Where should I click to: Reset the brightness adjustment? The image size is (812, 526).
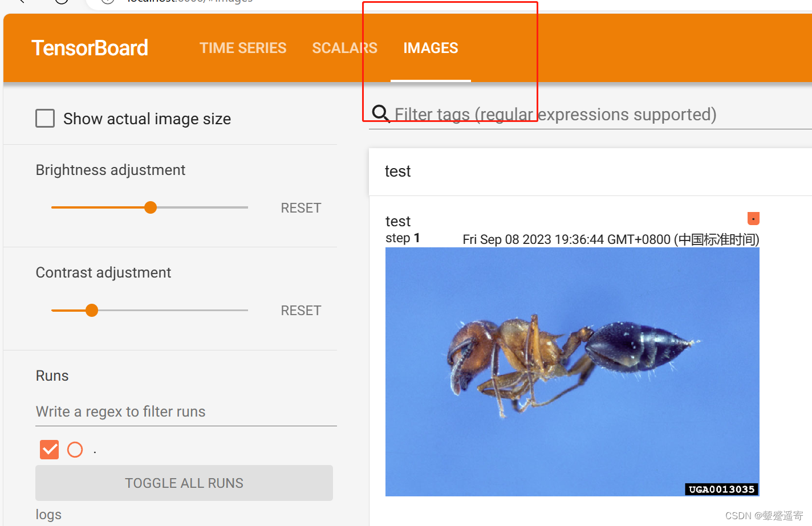coord(301,208)
